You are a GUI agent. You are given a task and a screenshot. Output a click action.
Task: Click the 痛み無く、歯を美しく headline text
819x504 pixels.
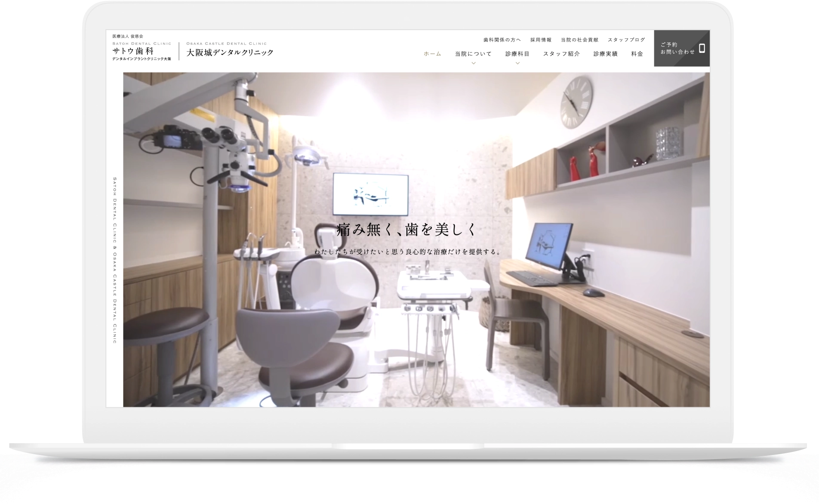point(406,230)
